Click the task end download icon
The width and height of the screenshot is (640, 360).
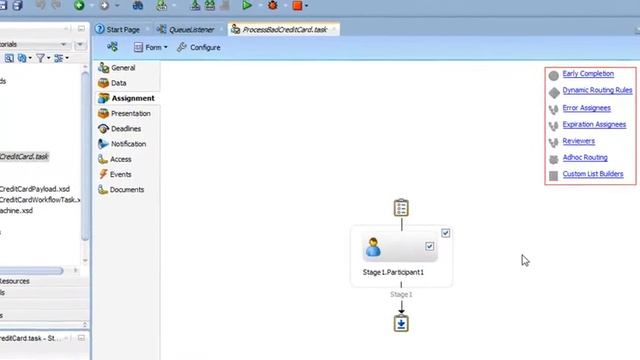coord(401,323)
